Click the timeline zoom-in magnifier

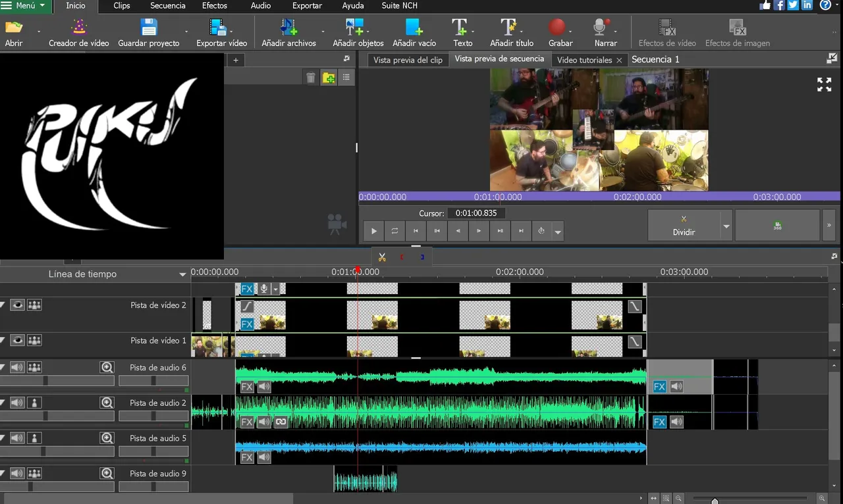822,499
